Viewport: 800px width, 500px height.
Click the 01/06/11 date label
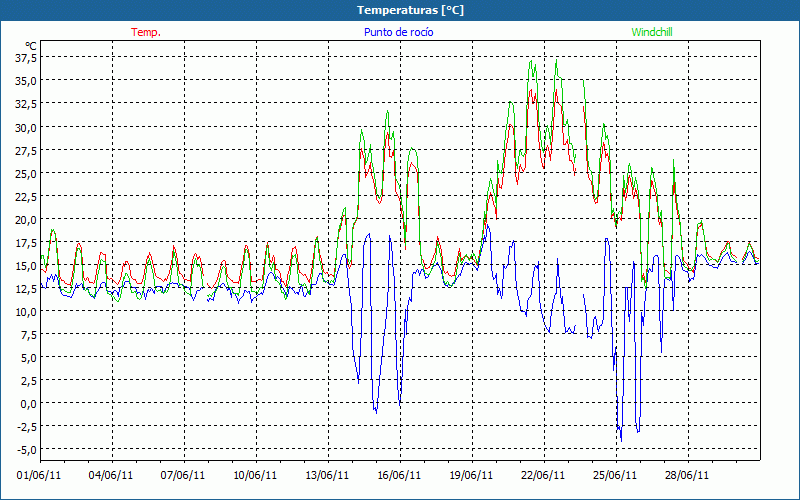tap(39, 475)
